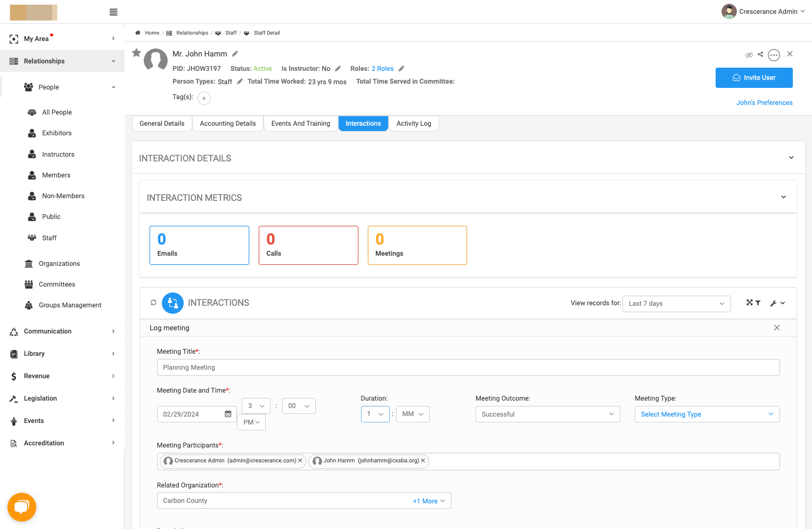This screenshot has height=529, width=812.
Task: Edit Person Types pencil icon
Action: 240,82
